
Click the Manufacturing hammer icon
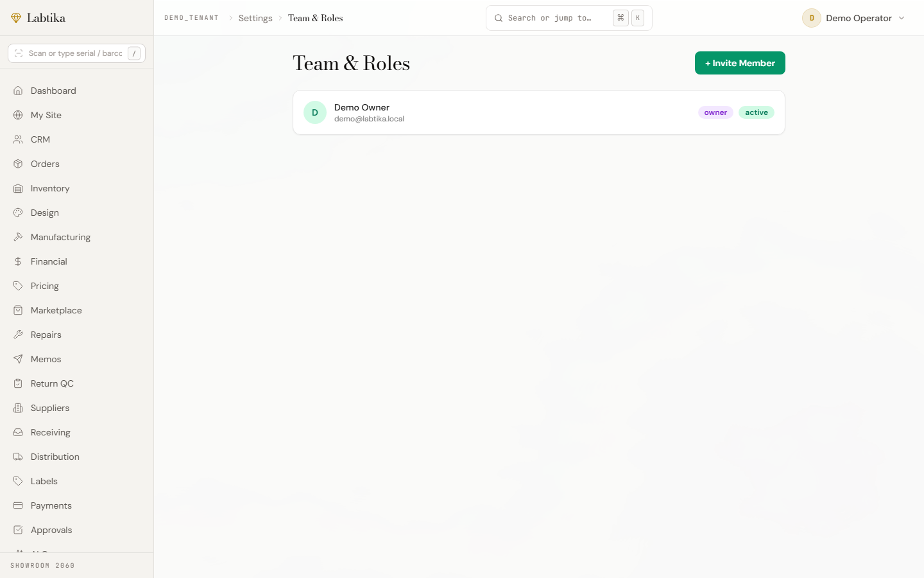pos(18,237)
